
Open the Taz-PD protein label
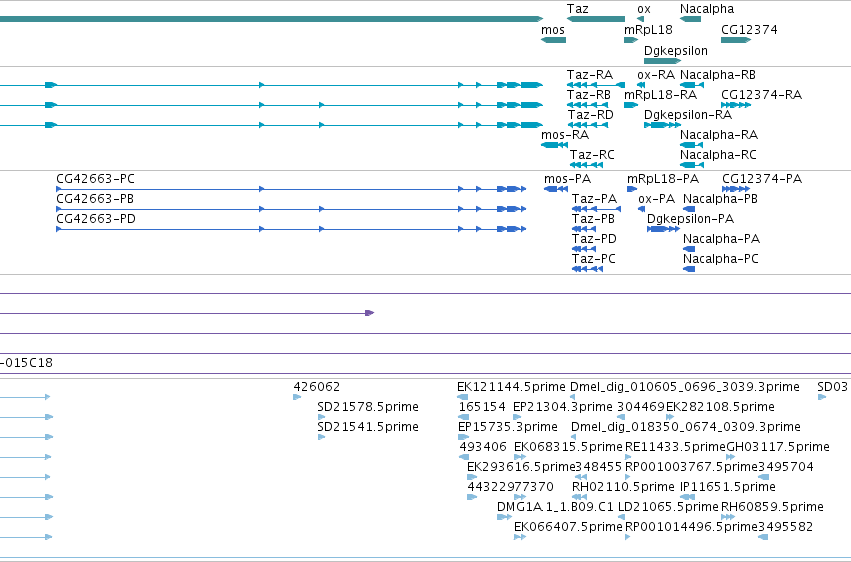coord(594,239)
